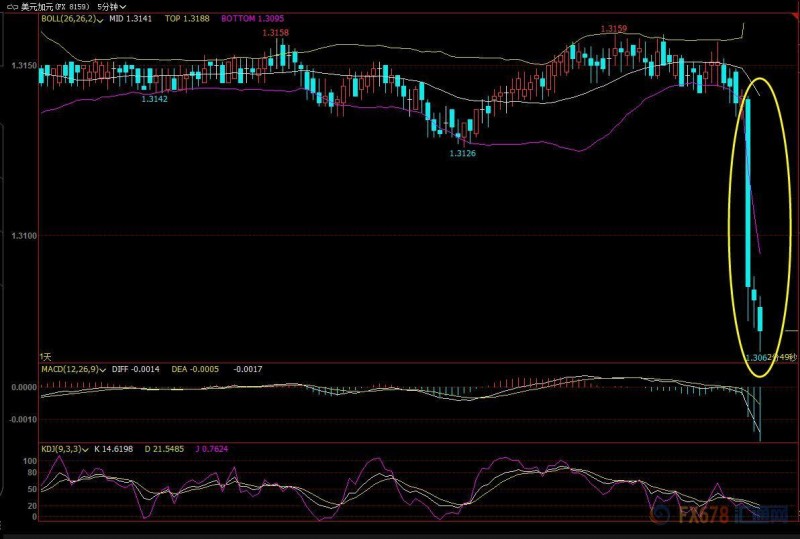Click the 1.3159 high price marker
Screen dimensions: 800x539
point(613,29)
